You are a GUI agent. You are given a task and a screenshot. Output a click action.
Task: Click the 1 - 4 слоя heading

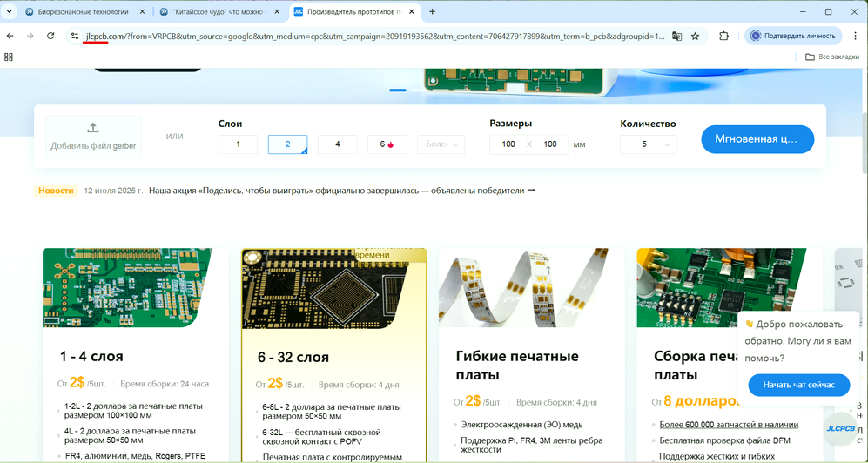tap(91, 356)
